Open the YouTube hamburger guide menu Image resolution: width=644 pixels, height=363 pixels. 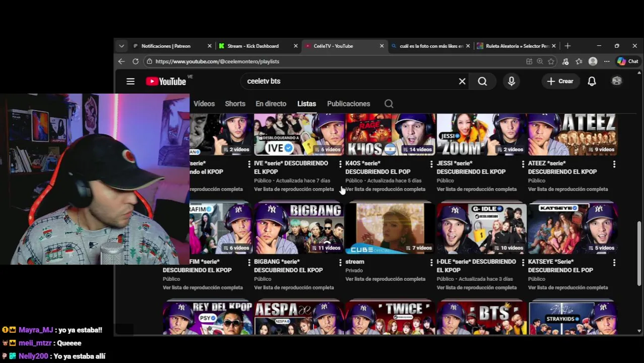131,81
